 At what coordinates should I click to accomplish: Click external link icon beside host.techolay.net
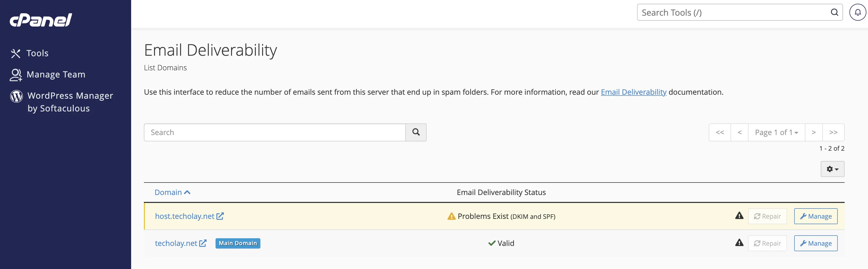pos(220,216)
